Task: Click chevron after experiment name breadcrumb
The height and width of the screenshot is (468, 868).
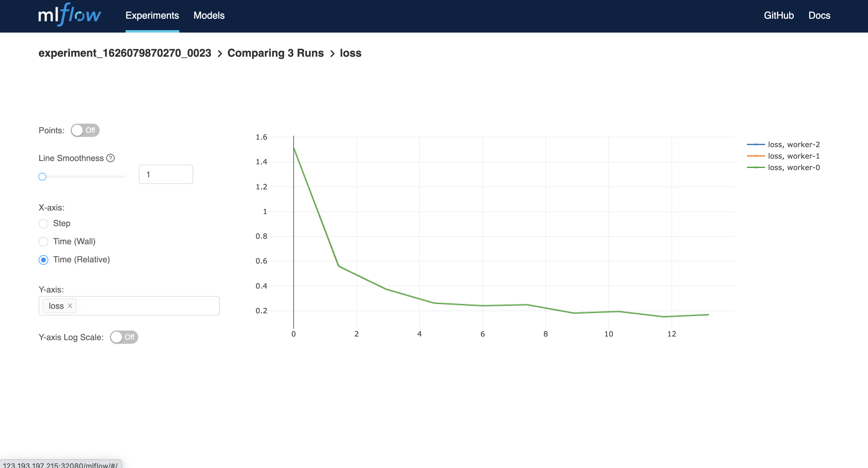Action: pos(220,54)
